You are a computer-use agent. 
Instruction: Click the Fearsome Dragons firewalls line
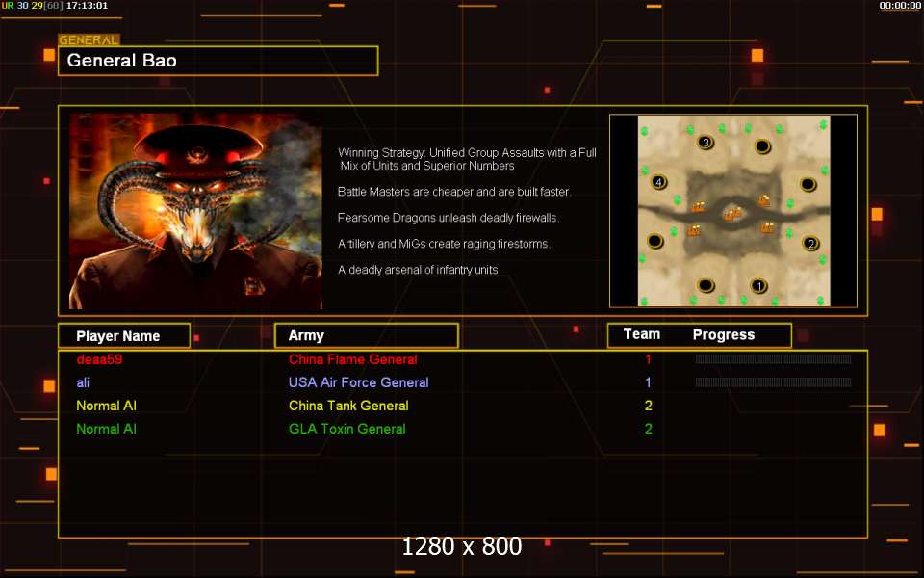click(x=449, y=218)
